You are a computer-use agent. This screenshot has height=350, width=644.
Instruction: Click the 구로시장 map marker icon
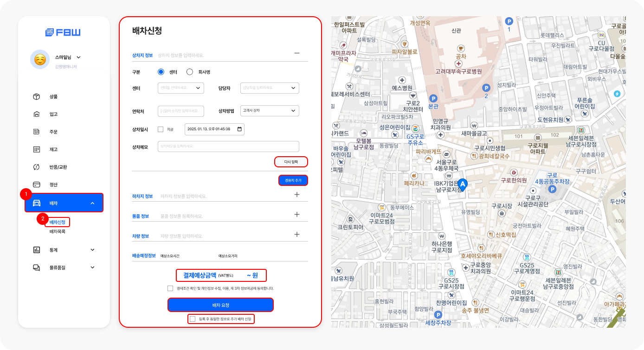(x=502, y=214)
